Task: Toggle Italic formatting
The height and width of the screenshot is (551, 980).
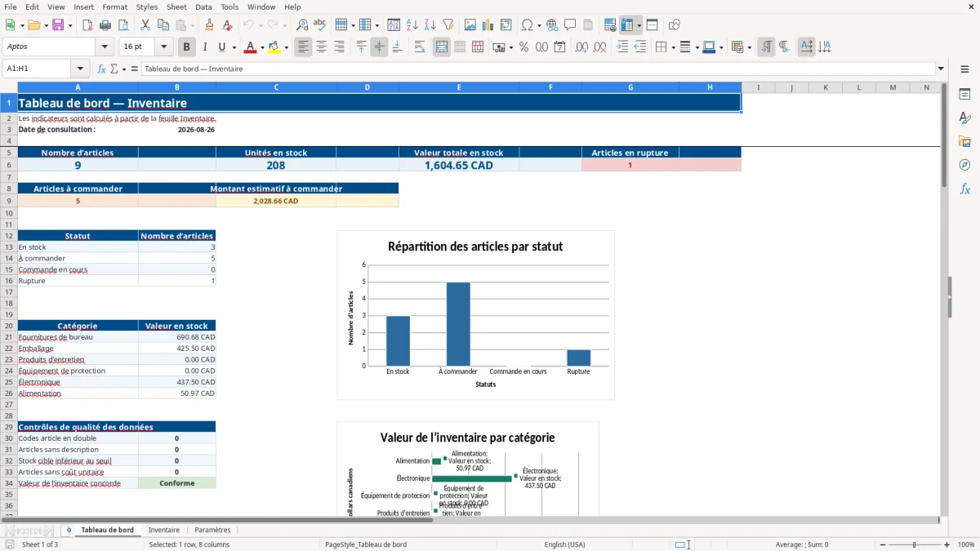Action: [x=204, y=47]
